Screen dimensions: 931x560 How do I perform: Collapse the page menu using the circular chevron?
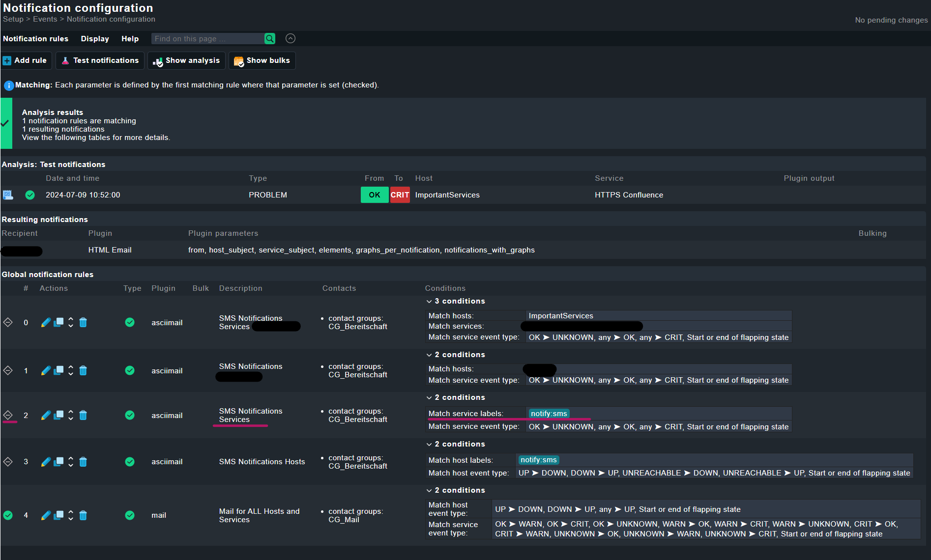click(x=290, y=38)
